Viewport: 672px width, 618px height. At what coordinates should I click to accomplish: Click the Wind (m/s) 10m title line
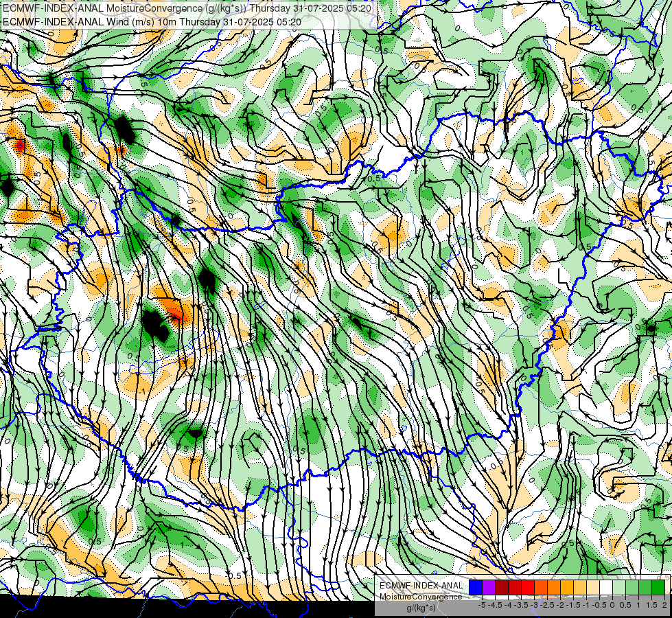(x=152, y=21)
